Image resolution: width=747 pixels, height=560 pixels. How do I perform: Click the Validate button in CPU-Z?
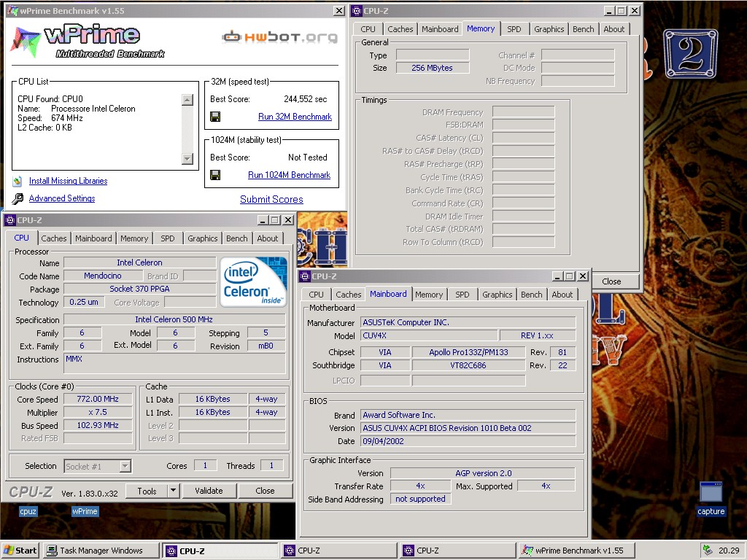click(x=209, y=491)
